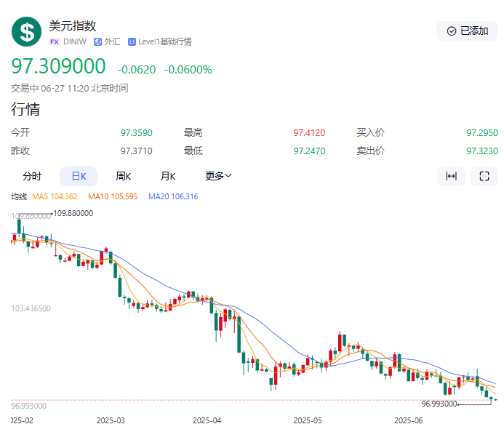504x432 pixels.
Task: Click the percent change -0.0600%
Action: tap(188, 70)
